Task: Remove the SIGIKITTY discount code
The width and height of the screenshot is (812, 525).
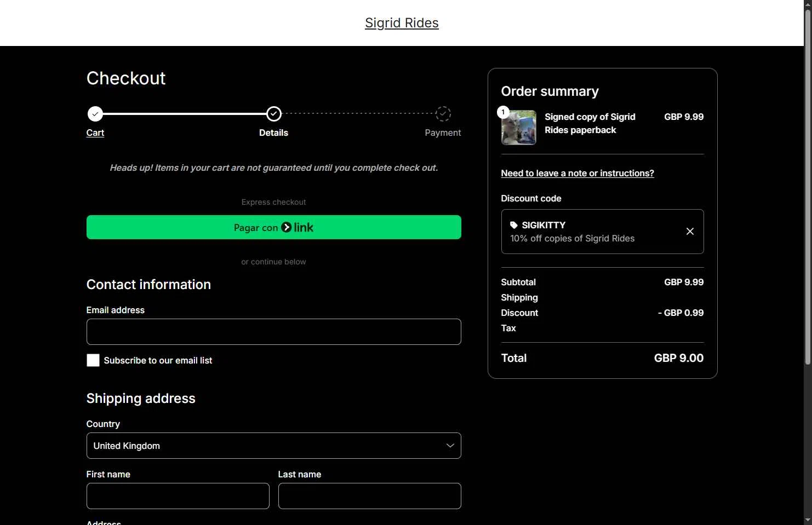Action: pos(690,232)
